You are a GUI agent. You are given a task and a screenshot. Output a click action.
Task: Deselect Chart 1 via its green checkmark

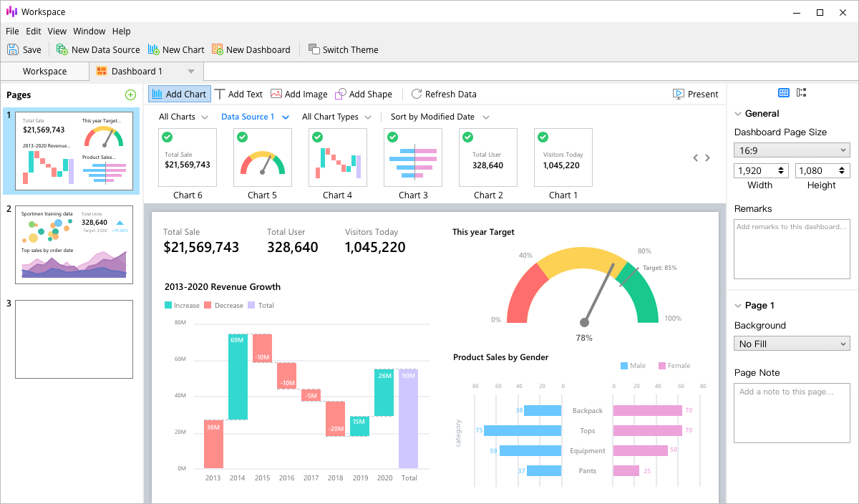[543, 137]
